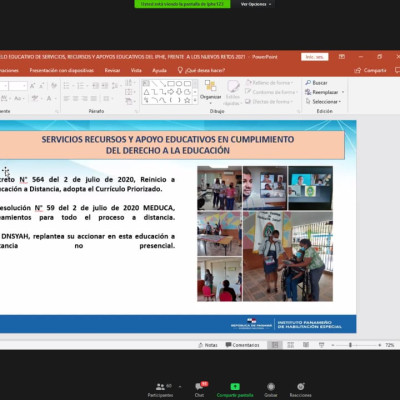
Task: Click the Buscar search tool
Action: coord(316,83)
